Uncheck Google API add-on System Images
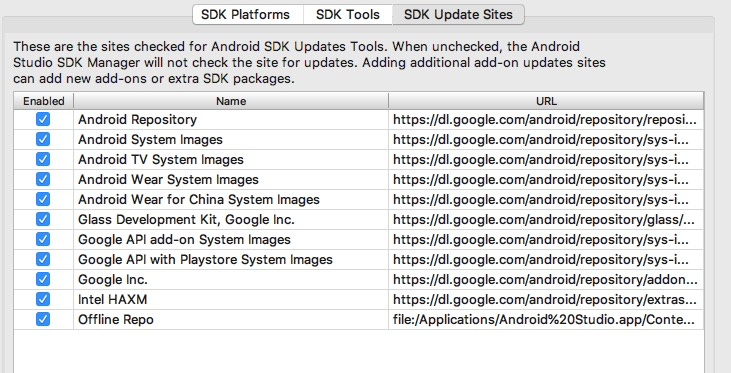This screenshot has width=731, height=373. point(43,239)
